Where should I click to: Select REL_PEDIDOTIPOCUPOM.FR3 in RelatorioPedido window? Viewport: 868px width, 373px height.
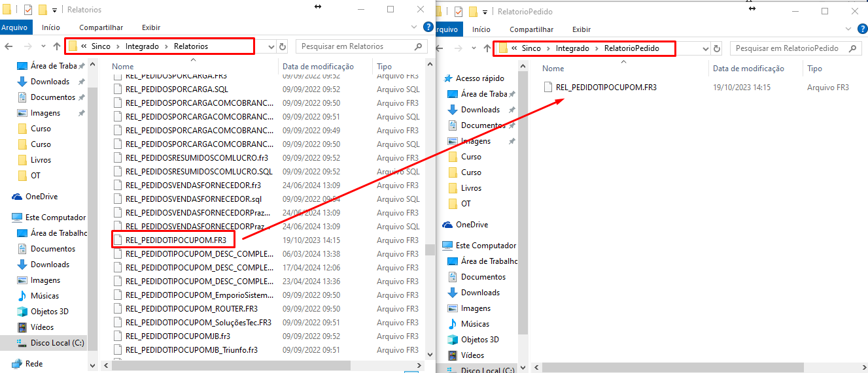tap(606, 87)
